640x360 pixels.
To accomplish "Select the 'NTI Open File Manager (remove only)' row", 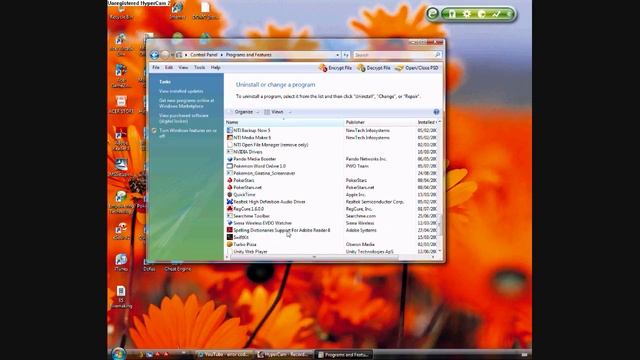I will (x=331, y=144).
